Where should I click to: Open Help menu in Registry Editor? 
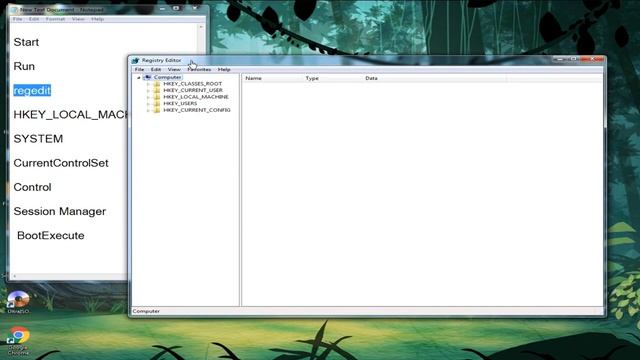click(224, 69)
